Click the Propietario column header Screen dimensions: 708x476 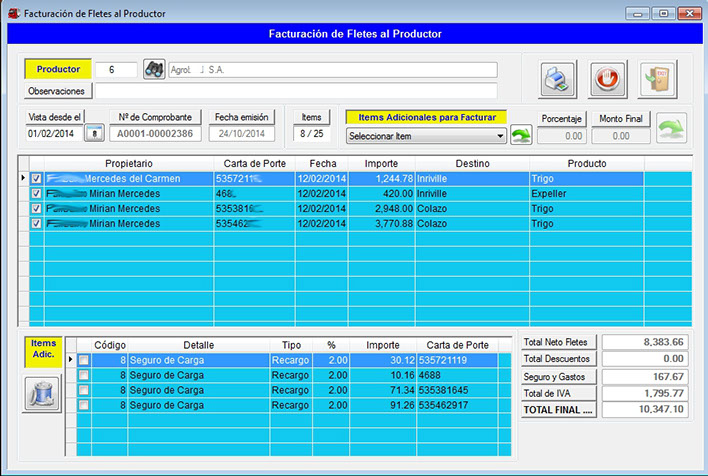pyautogui.click(x=128, y=163)
